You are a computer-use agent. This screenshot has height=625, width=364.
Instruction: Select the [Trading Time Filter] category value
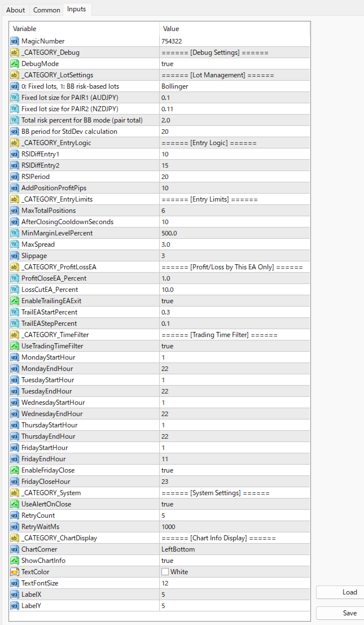tap(219, 335)
